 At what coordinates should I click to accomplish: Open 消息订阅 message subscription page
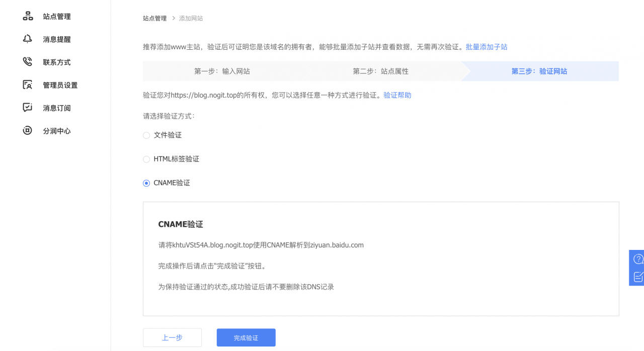(x=56, y=108)
